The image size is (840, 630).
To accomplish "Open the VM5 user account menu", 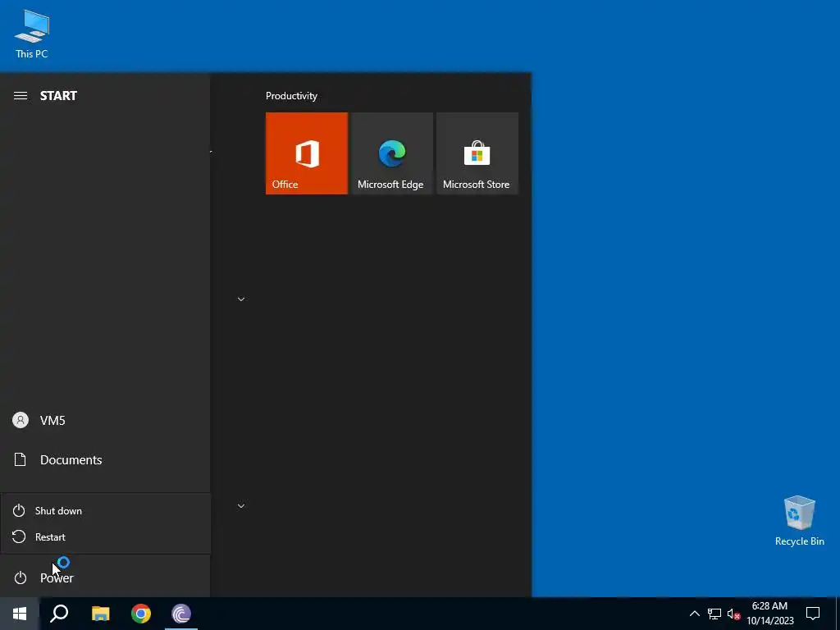I will [x=105, y=420].
